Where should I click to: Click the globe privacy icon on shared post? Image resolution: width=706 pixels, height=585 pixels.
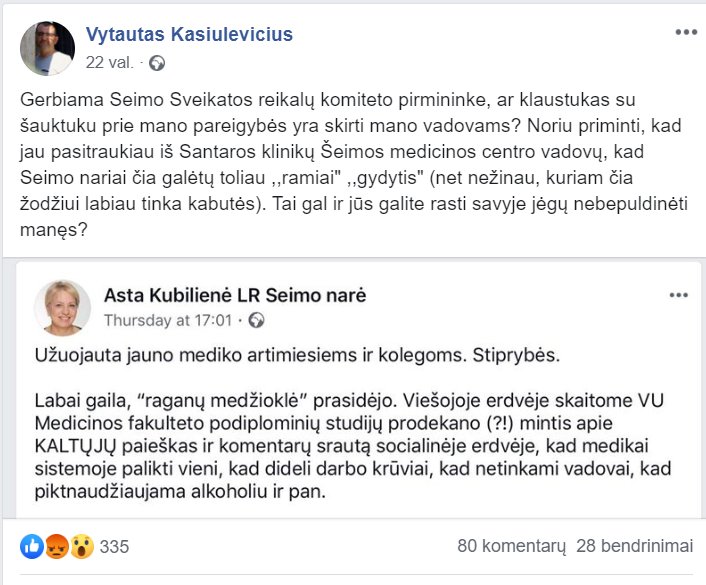(257, 321)
